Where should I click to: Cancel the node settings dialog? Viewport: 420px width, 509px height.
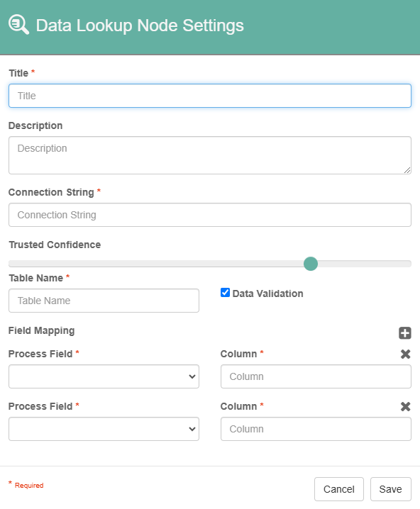click(x=339, y=489)
